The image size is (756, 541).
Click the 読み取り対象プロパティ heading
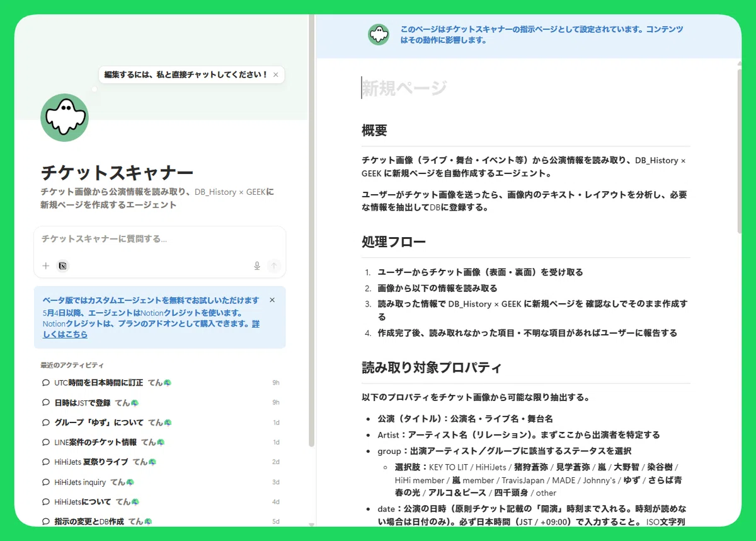pyautogui.click(x=432, y=368)
